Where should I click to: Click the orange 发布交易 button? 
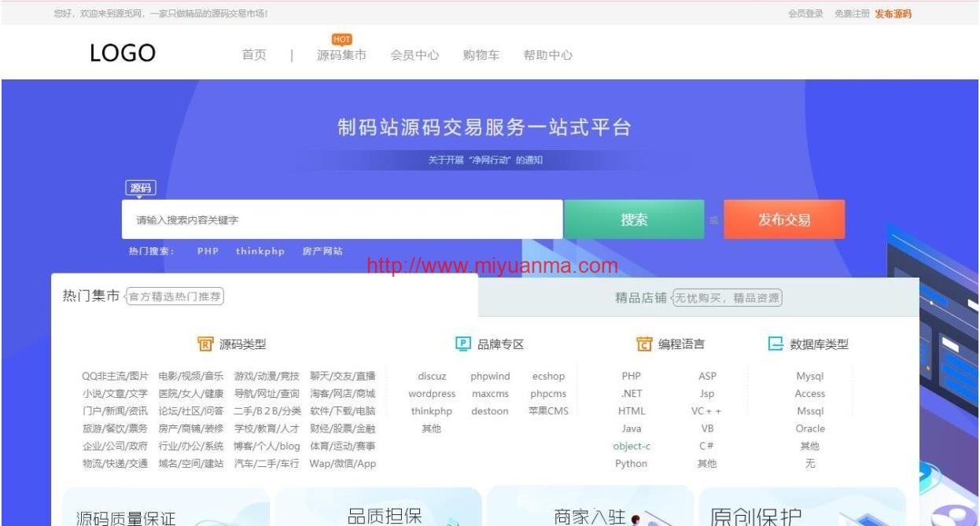(784, 219)
